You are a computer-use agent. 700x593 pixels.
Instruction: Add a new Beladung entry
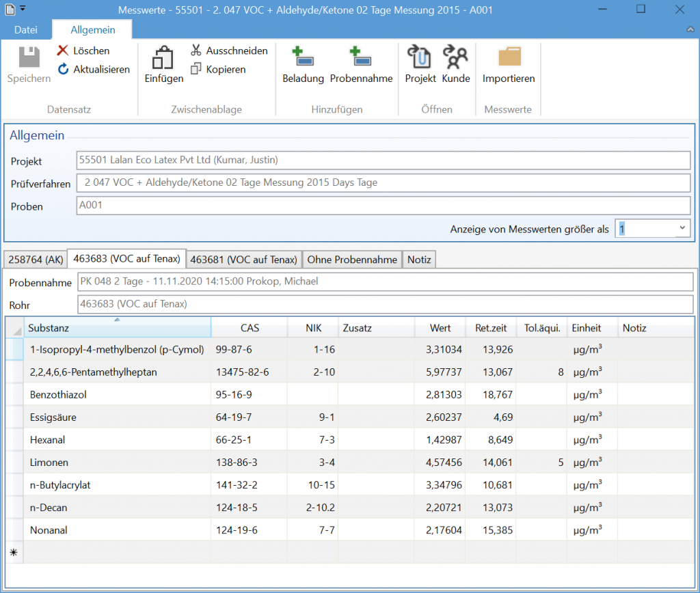point(302,57)
